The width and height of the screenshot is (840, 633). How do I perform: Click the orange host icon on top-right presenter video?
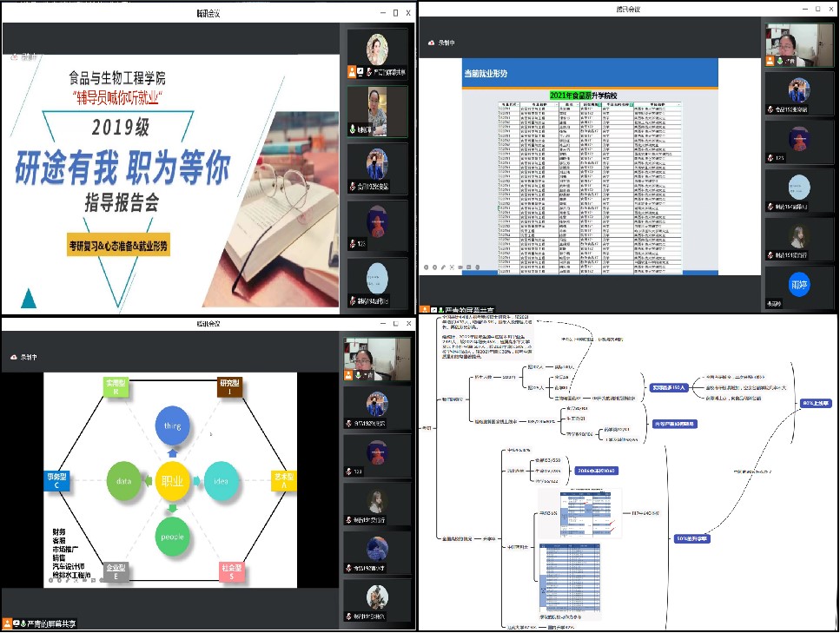tap(770, 62)
